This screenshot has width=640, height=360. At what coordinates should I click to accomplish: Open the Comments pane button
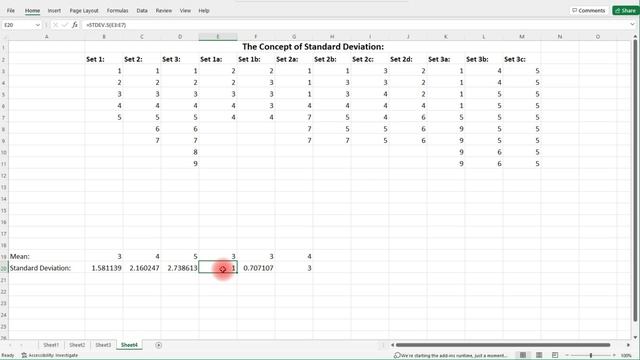(x=589, y=11)
